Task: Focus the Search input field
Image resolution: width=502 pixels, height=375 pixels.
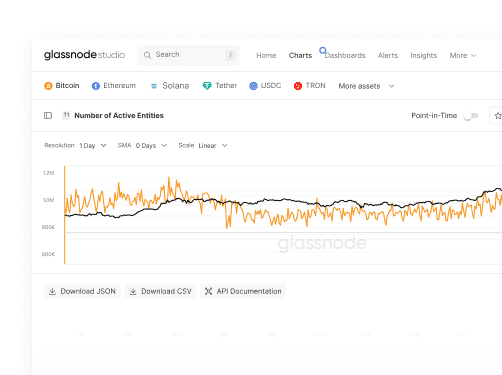Action: (188, 55)
